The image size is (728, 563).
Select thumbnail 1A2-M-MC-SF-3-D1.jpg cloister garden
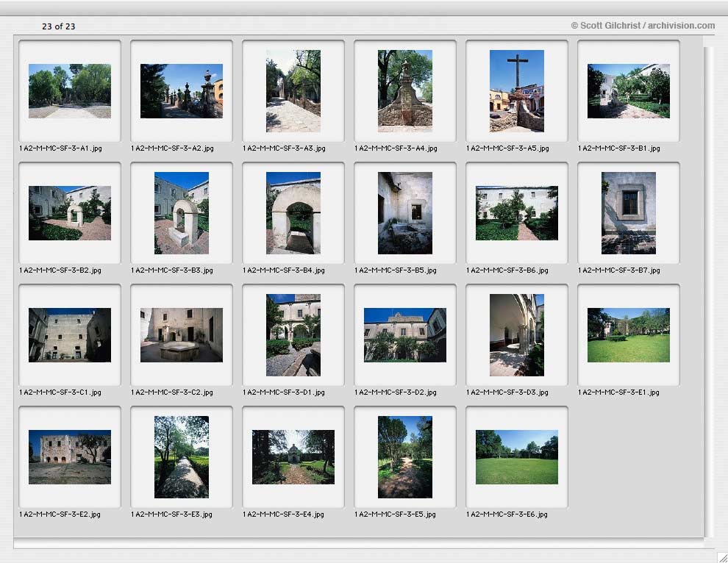coord(293,335)
